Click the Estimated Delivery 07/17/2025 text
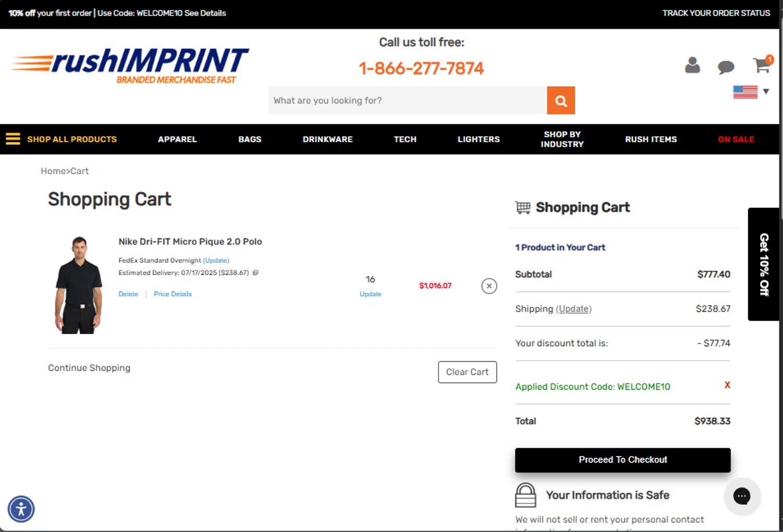 point(184,273)
